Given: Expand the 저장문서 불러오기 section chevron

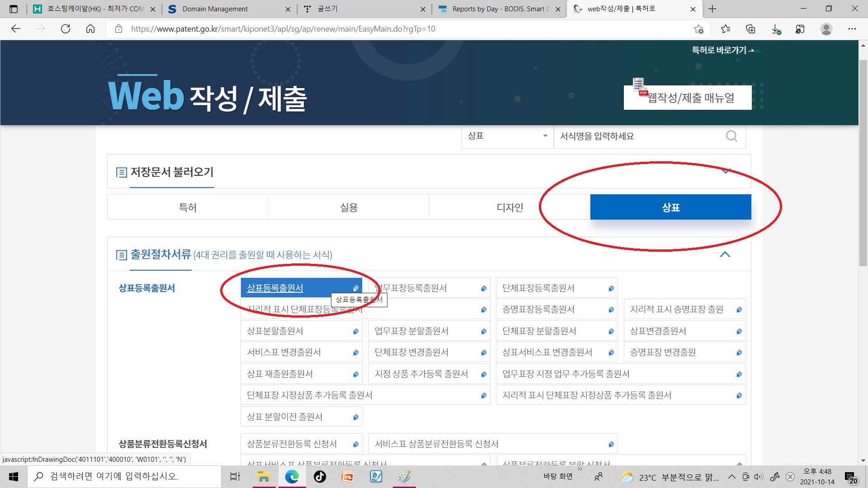Looking at the screenshot, I should [x=726, y=171].
